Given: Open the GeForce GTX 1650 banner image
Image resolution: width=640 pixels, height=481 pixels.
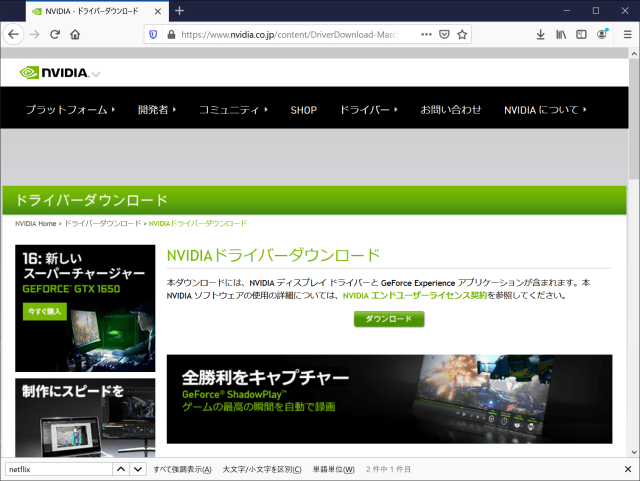Looking at the screenshot, I should (x=85, y=308).
